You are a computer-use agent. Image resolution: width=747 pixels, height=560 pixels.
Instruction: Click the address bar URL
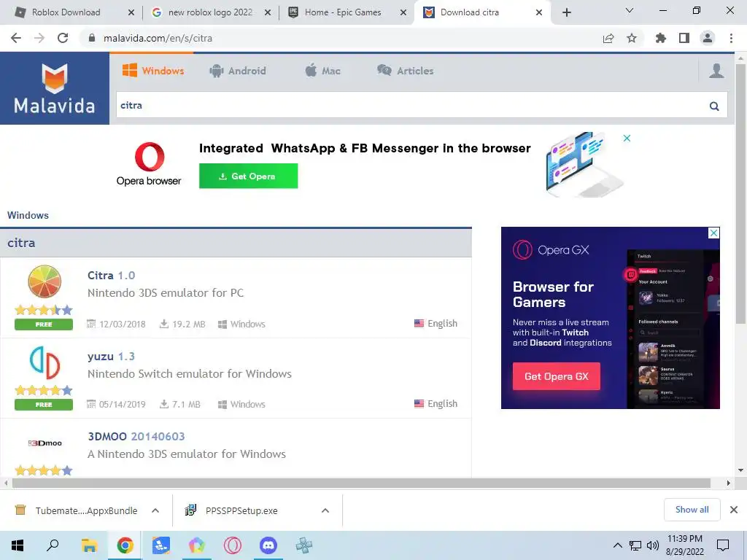[x=158, y=38]
